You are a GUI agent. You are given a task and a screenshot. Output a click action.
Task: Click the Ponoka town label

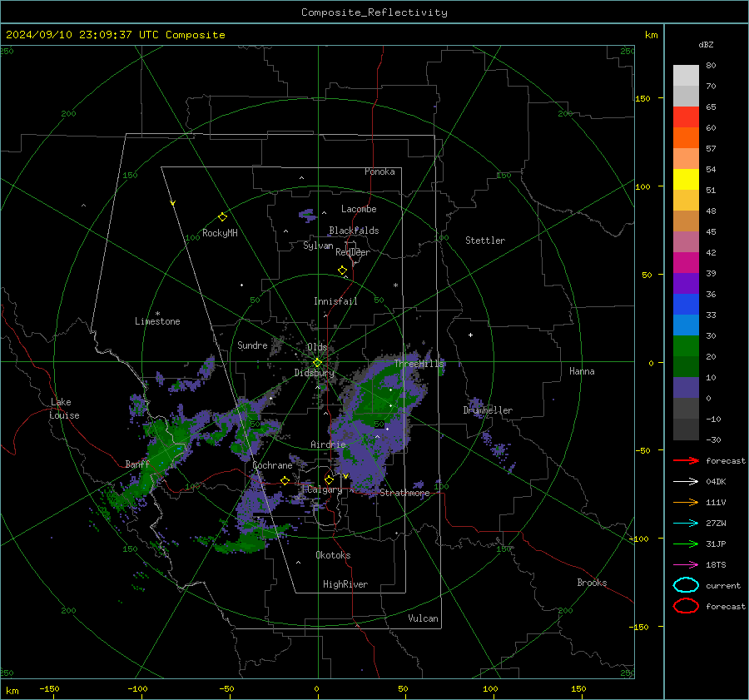pos(379,172)
